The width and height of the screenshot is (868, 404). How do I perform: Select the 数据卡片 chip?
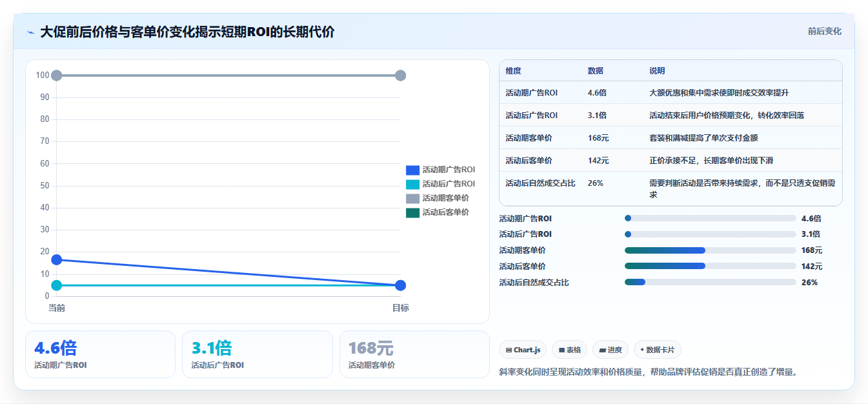(657, 350)
